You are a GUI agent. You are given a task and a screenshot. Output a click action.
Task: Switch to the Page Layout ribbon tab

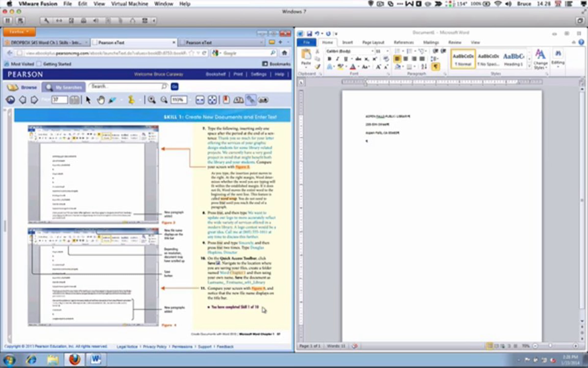coord(373,42)
